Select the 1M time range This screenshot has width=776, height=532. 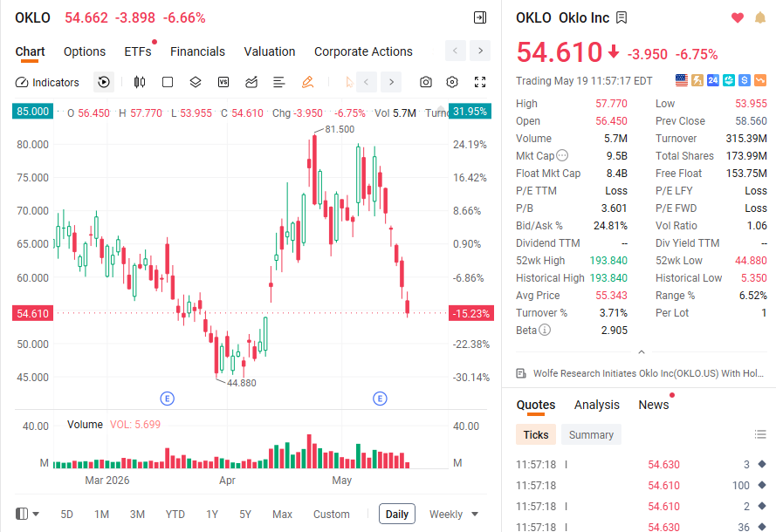(101, 515)
